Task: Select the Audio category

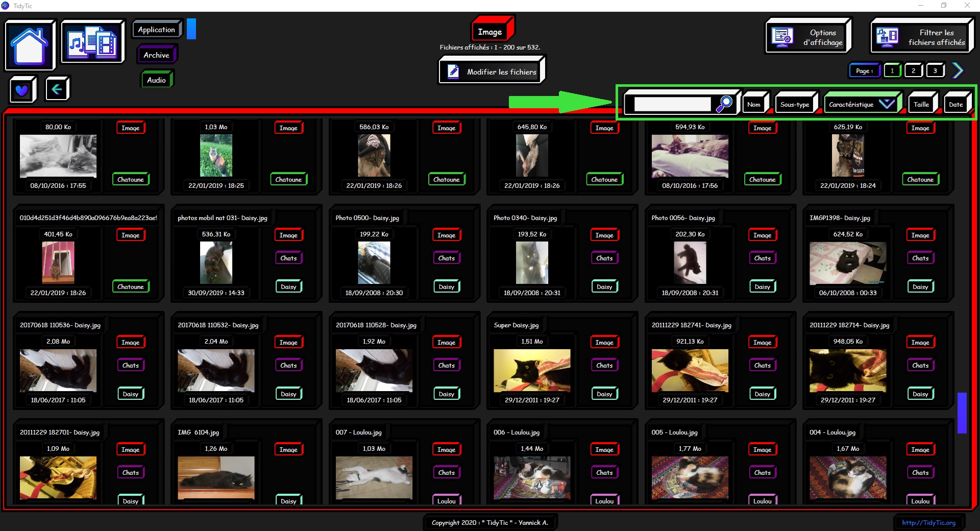Action: coord(157,80)
